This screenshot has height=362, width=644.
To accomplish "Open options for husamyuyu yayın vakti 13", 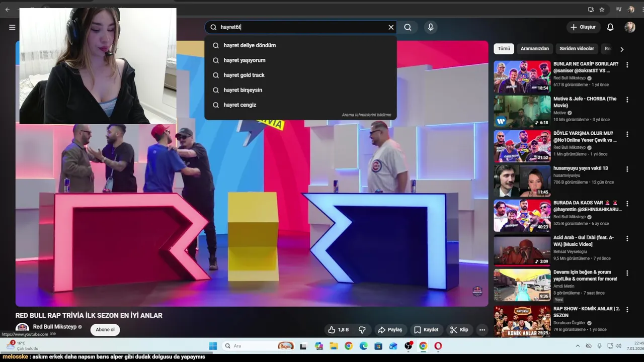I will 627,169.
